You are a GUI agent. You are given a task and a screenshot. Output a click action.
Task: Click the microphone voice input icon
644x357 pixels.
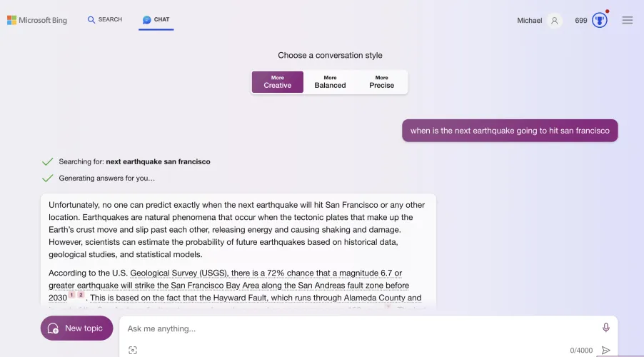coord(606,328)
